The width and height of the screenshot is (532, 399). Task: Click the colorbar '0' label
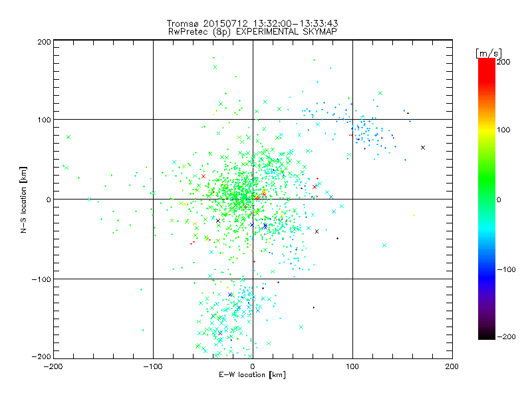pyautogui.click(x=499, y=199)
